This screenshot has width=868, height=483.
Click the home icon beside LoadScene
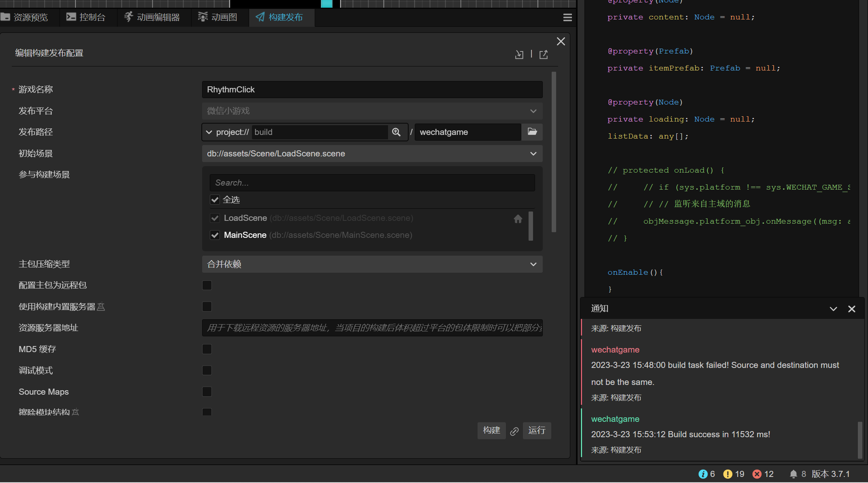[518, 219]
